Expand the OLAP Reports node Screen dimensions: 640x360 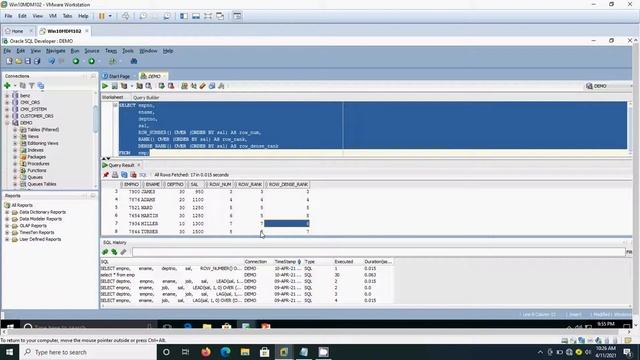point(7,226)
